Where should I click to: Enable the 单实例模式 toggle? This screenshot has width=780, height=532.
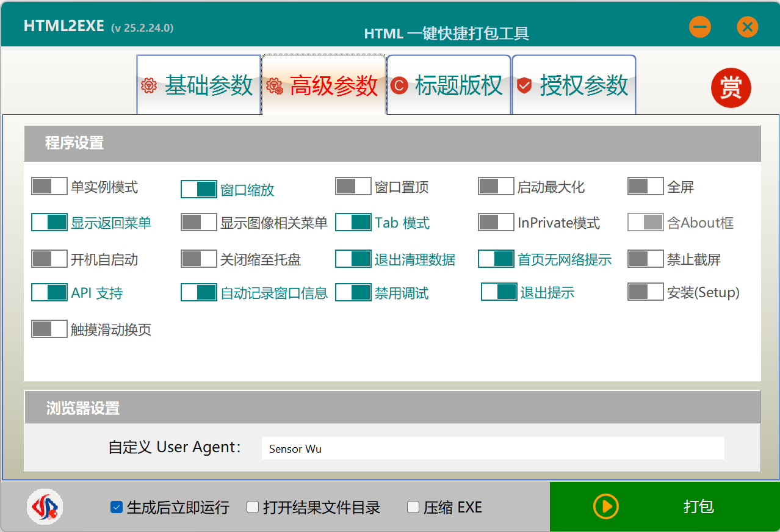(x=49, y=187)
